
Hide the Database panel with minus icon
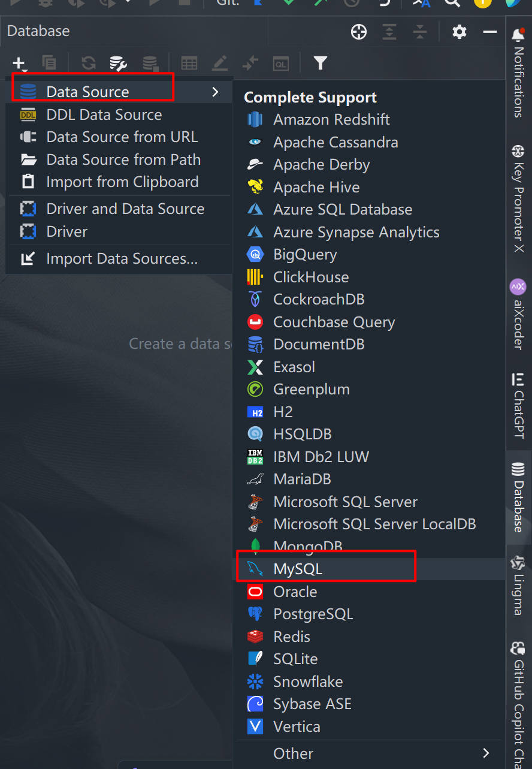(x=490, y=32)
